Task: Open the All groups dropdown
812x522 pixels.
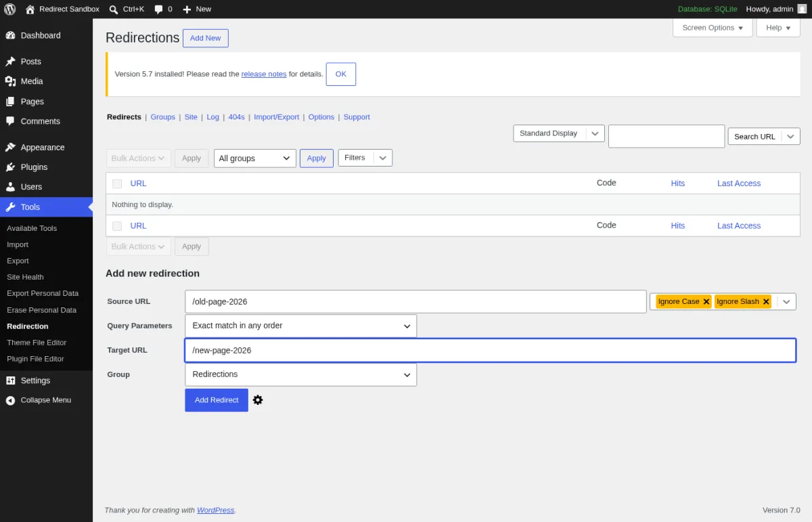Action: 255,158
